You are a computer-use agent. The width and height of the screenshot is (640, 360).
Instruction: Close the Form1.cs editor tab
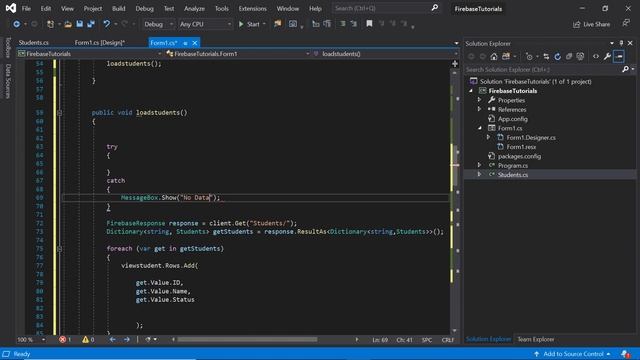click(195, 42)
